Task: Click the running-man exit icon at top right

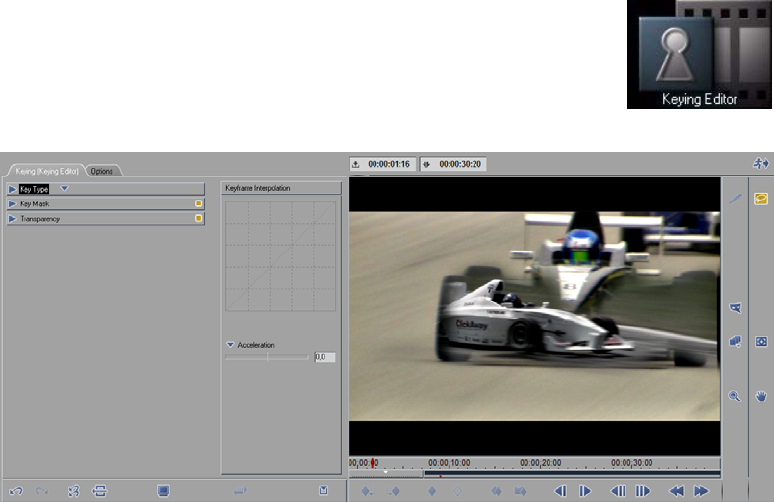Action: point(761,163)
